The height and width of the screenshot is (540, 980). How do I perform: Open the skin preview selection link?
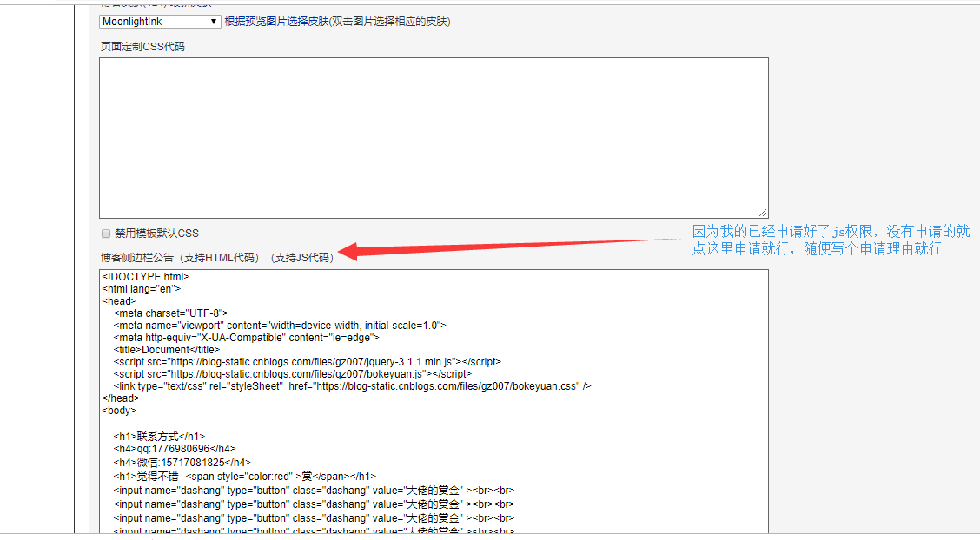[276, 21]
